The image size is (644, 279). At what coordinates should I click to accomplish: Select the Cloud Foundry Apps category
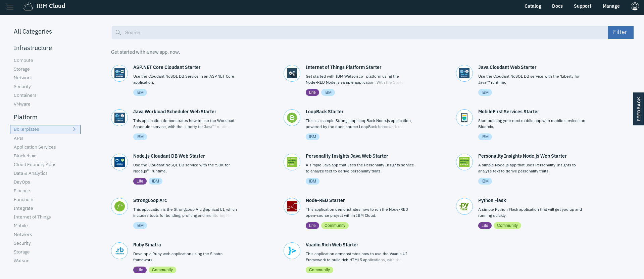pos(35,165)
